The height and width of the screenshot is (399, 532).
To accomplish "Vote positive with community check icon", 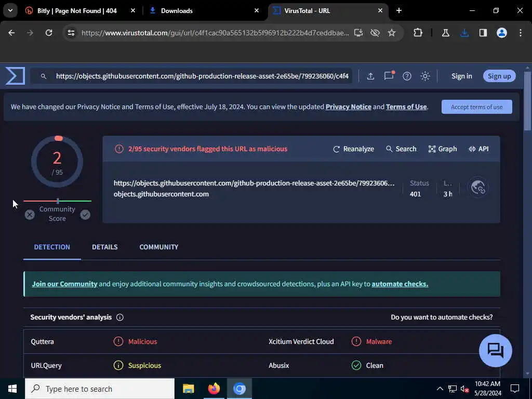I will point(85,215).
